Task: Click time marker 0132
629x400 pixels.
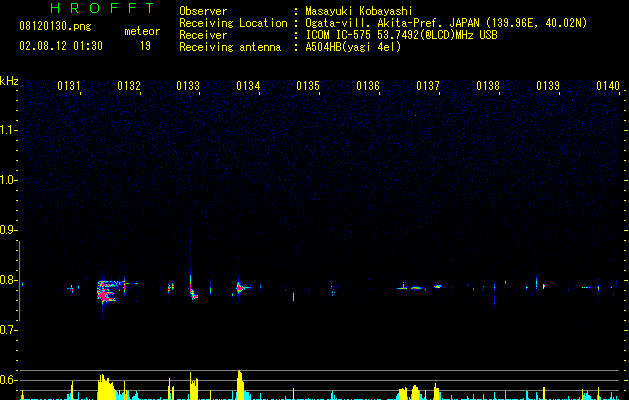Action: click(x=129, y=86)
